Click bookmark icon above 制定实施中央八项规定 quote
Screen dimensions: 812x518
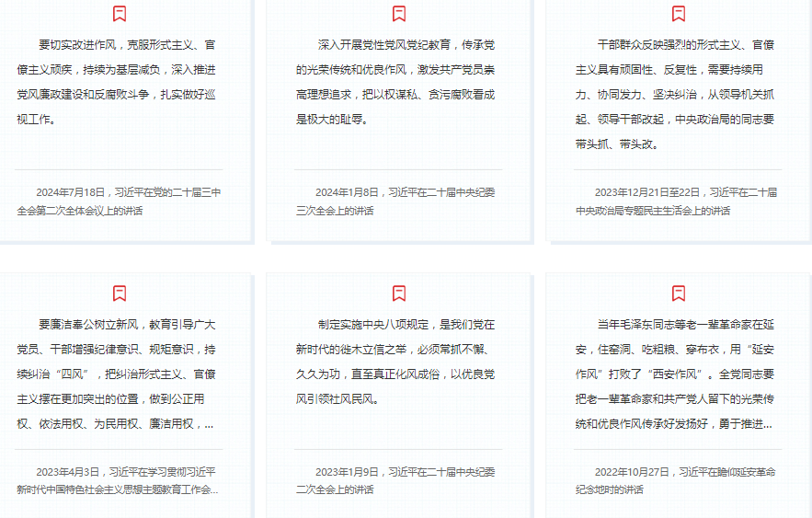point(399,294)
